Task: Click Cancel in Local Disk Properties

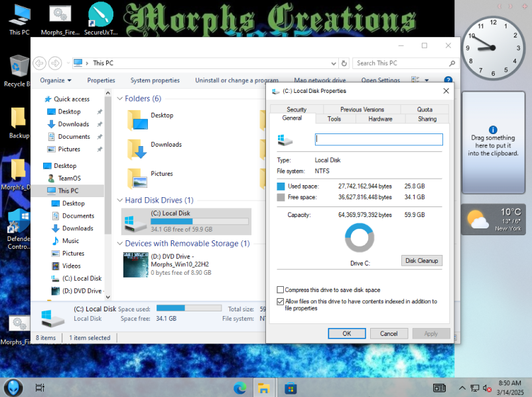Action: tap(389, 333)
